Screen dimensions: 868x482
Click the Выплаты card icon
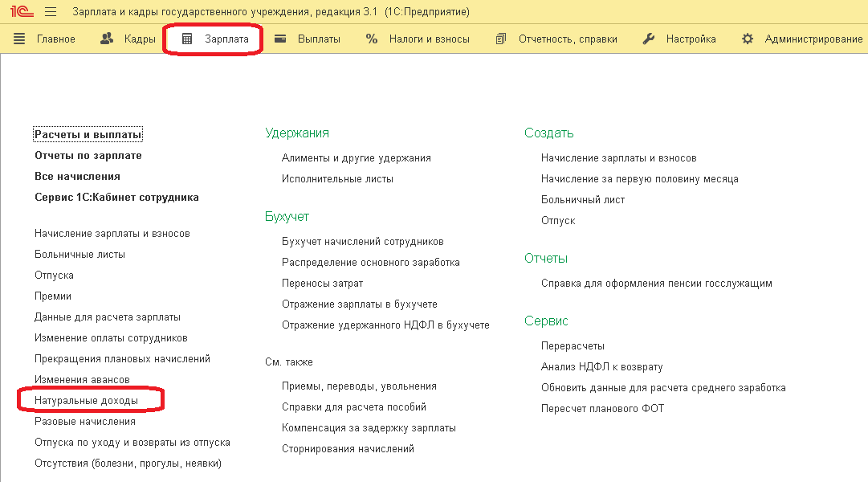280,39
